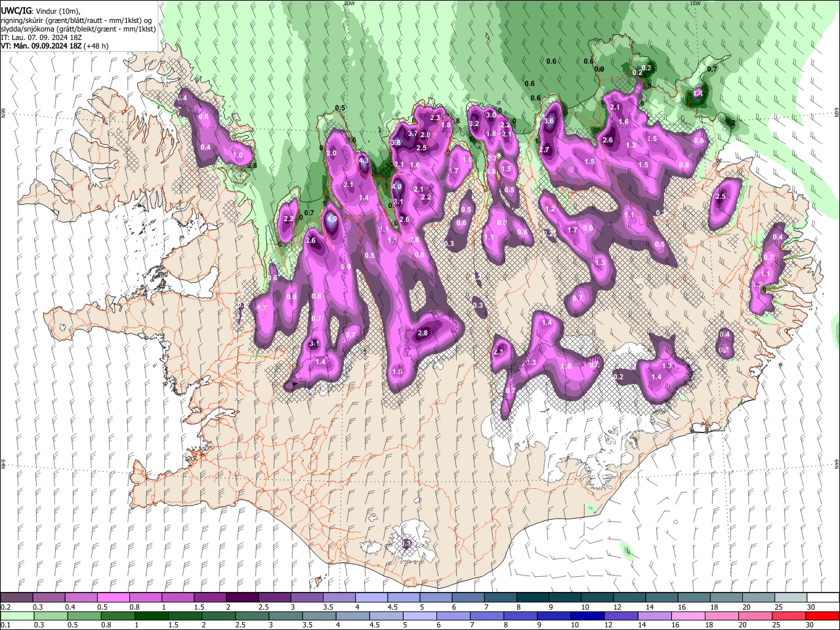Click the slate blue swatch between 6 and 7, upper row
The width and height of the screenshot is (840, 630).
[468, 598]
